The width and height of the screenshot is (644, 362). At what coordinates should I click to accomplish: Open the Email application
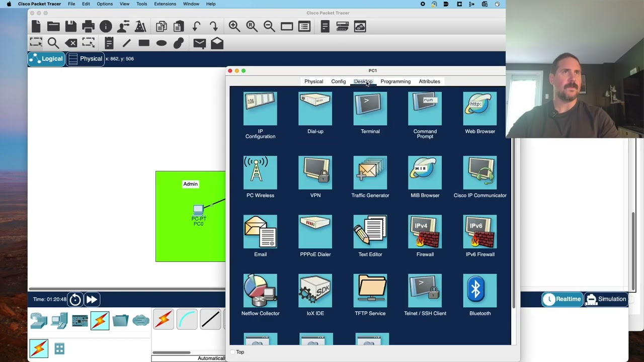click(x=260, y=232)
